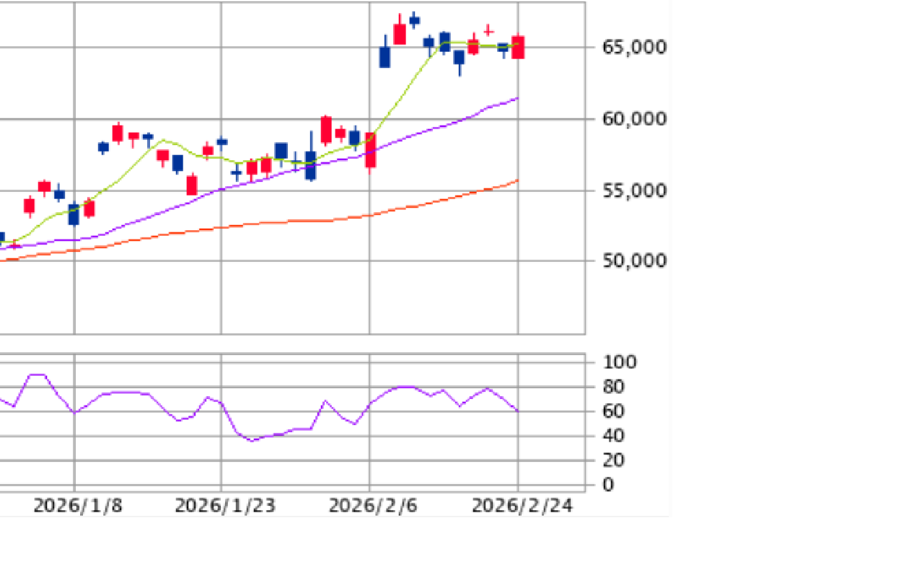
Task: Click the green moving average peak after 2026/1/8
Action: click(164, 140)
